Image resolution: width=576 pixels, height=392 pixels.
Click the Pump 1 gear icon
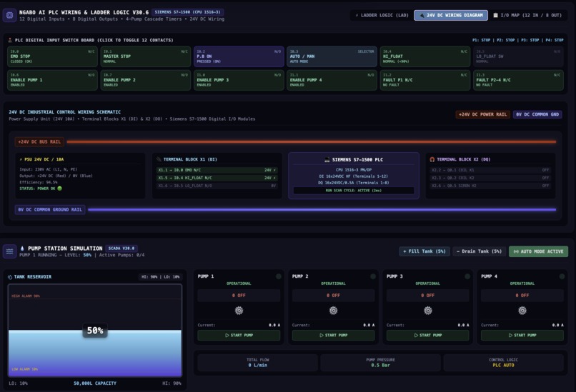coord(239,311)
